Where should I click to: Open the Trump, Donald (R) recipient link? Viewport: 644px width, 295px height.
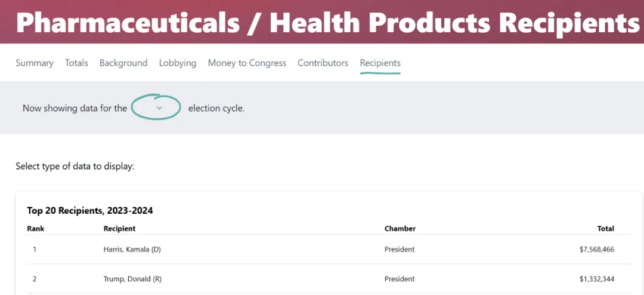[x=132, y=279]
